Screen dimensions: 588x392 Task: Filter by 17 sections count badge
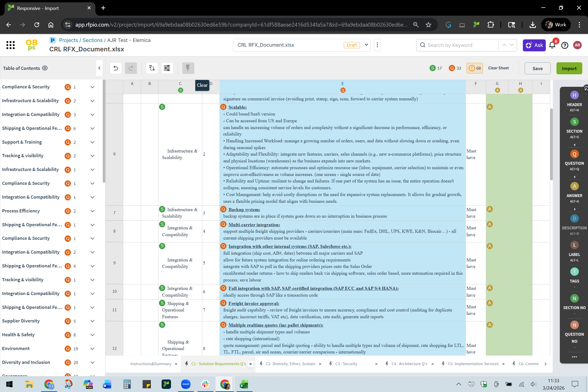pos(436,68)
